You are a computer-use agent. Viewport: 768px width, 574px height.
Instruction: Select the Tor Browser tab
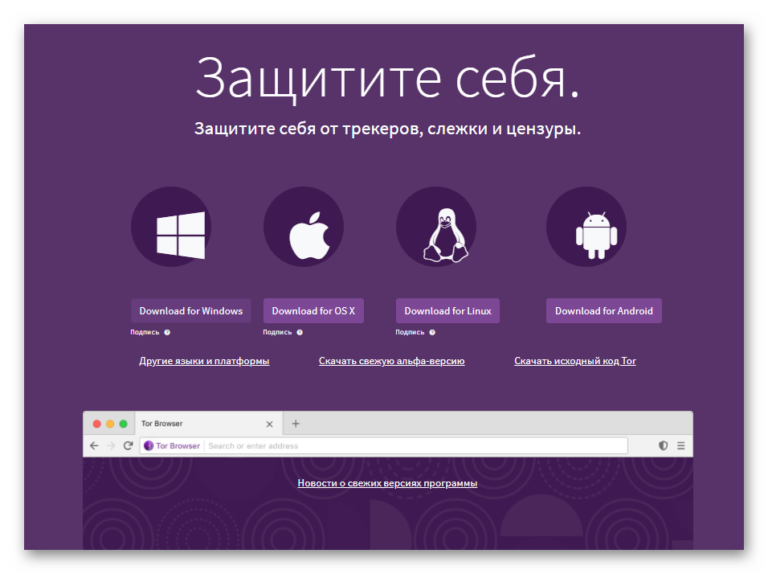pos(209,423)
